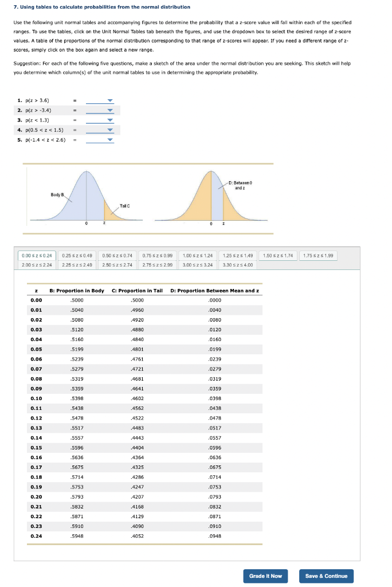Select the 1.00 ≤ z ≤ 1.24 range tab
Image resolution: width=392 pixels, height=587 pixels.
click(199, 256)
